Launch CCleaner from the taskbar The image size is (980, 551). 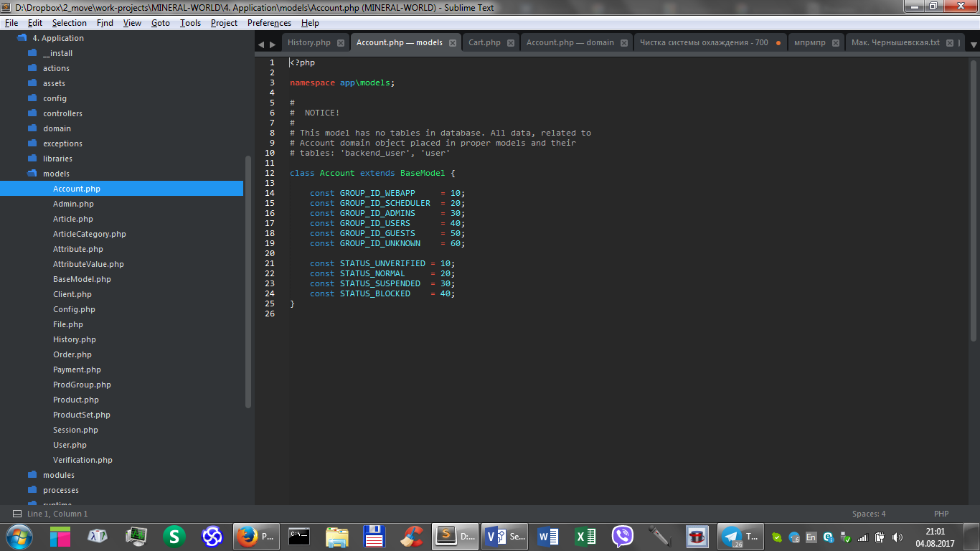point(412,536)
